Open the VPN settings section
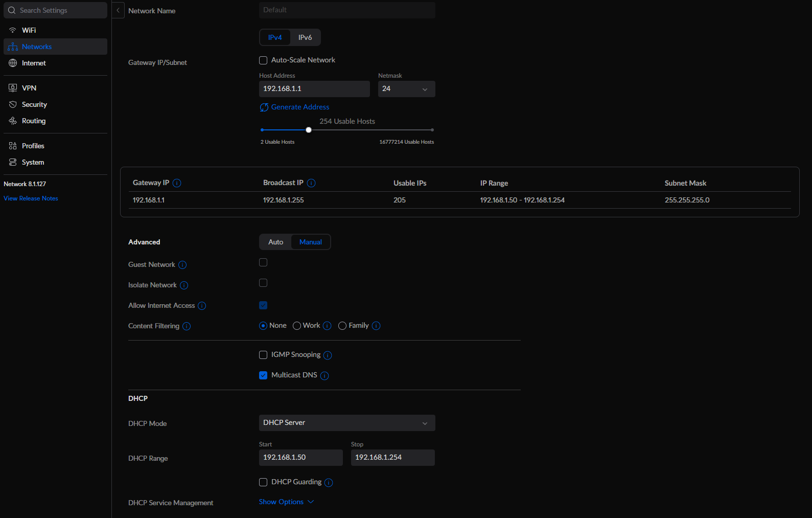The image size is (812, 518). point(55,88)
